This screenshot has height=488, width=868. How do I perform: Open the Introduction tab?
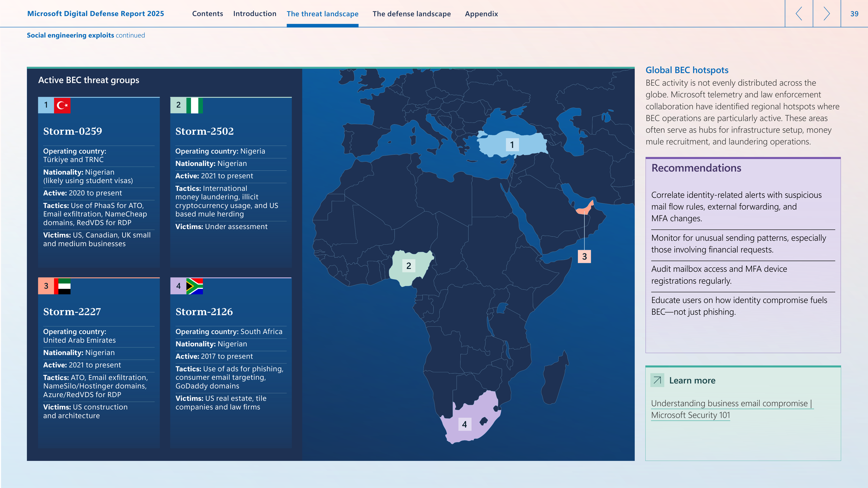tap(255, 14)
